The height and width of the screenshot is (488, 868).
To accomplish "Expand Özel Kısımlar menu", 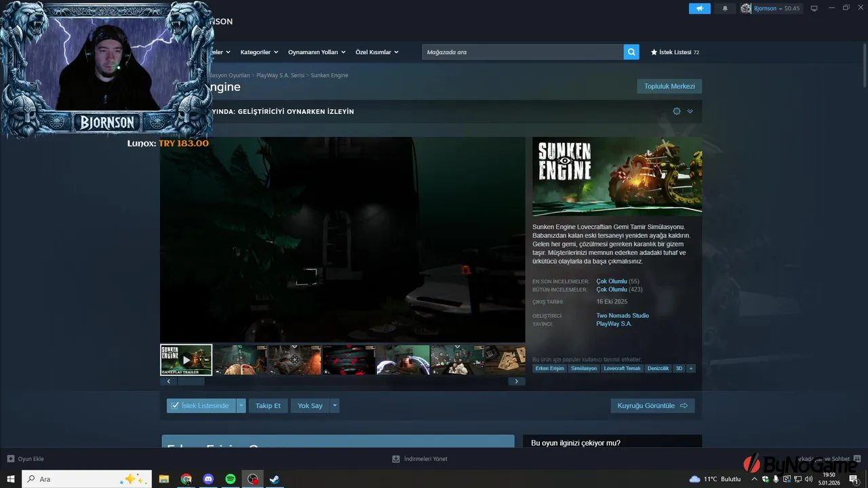I will [377, 52].
